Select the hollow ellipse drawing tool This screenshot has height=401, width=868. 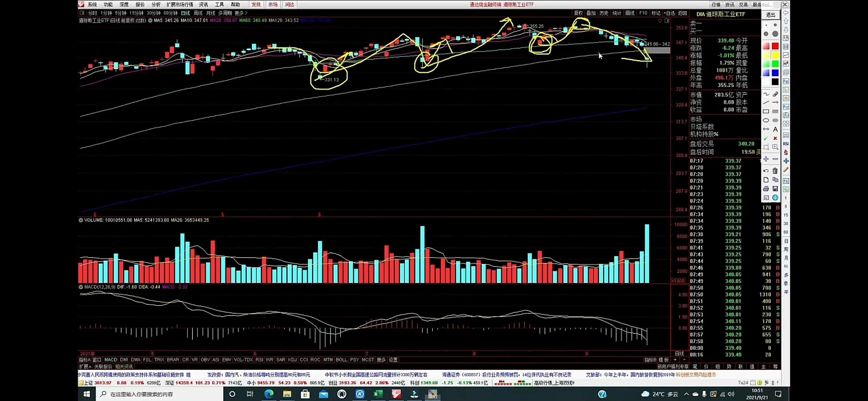click(766, 120)
